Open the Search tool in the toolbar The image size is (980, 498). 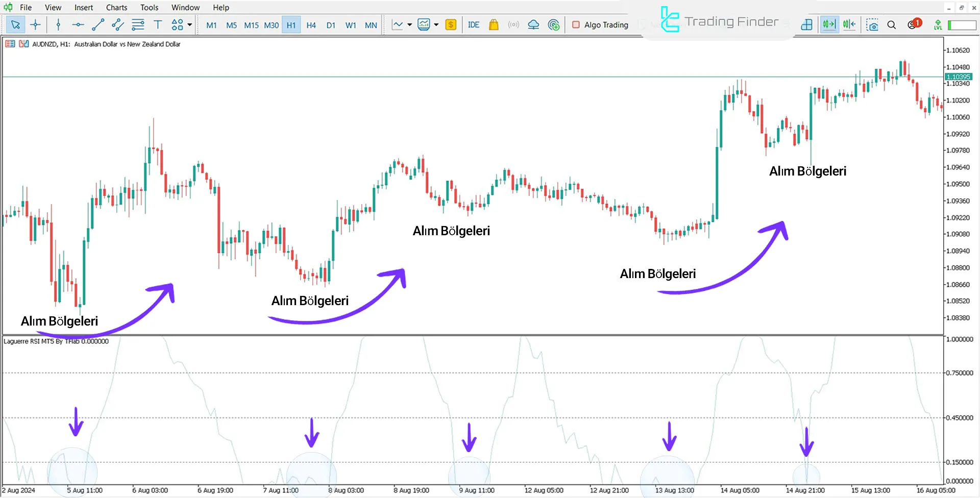point(892,24)
